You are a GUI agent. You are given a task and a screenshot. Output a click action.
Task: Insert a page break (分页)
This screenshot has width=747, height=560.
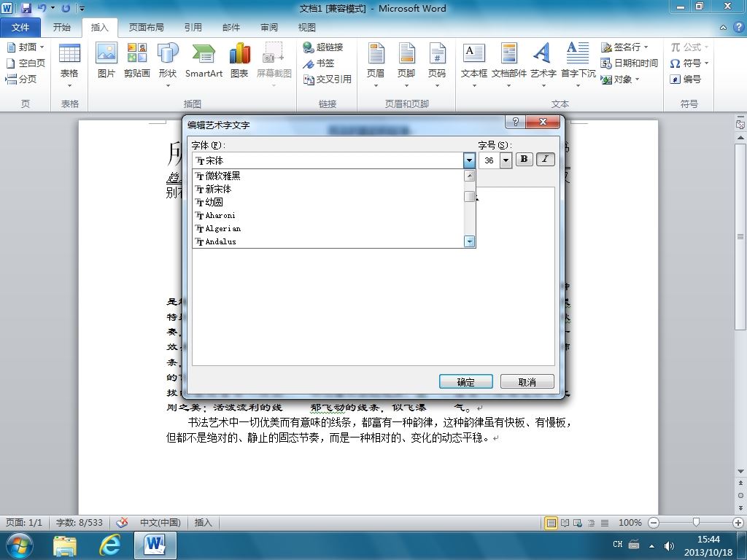[x=21, y=79]
